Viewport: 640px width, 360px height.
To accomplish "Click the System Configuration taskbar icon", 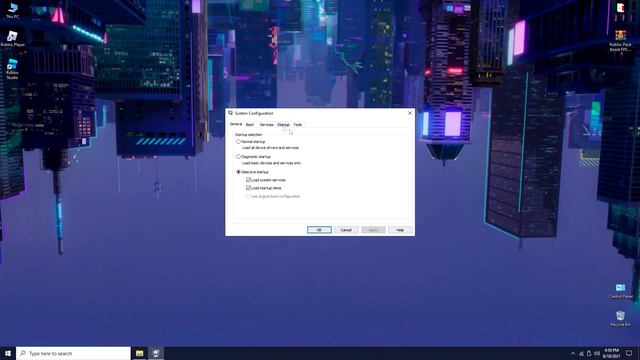I will coord(156,353).
